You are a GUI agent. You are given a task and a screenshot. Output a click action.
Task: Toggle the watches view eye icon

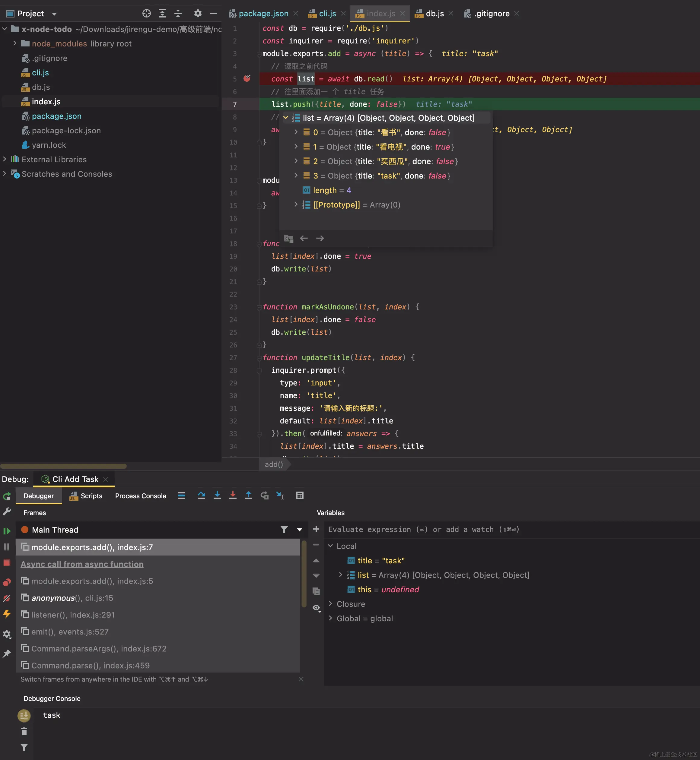click(316, 608)
